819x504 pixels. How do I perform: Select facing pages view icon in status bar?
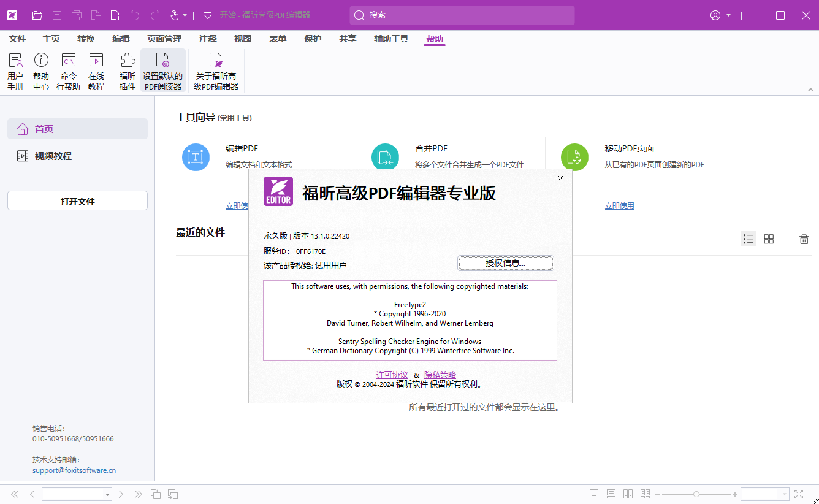click(628, 494)
